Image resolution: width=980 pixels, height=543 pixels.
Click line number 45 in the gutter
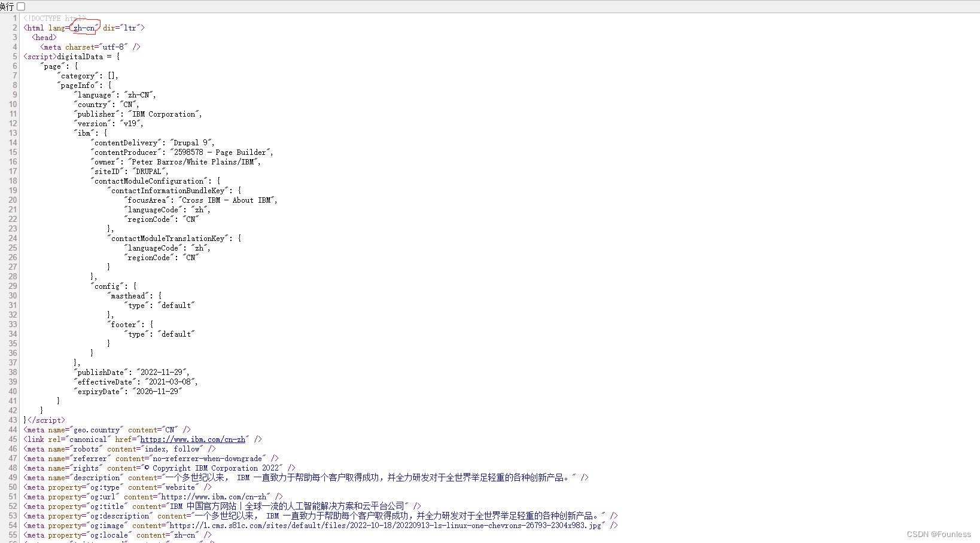[13, 440]
